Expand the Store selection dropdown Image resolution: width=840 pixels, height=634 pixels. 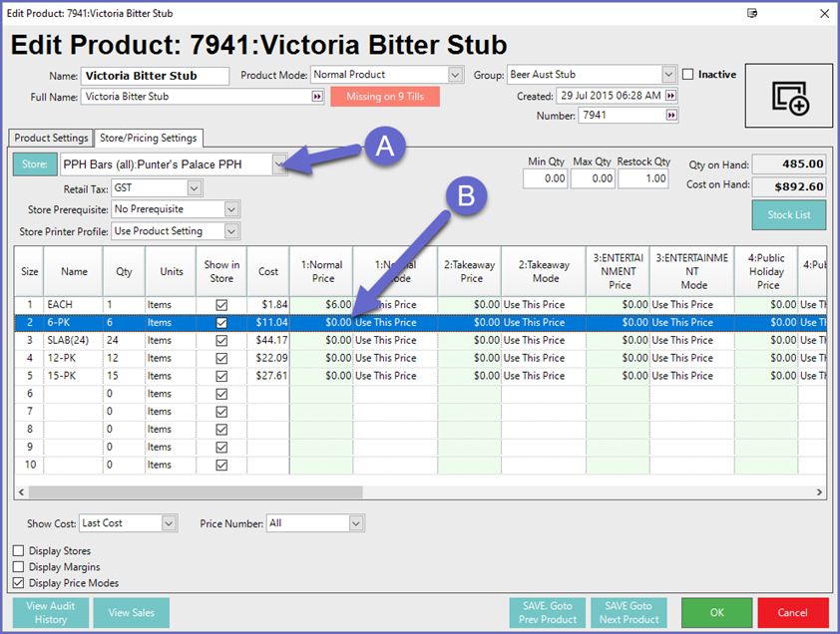point(279,164)
